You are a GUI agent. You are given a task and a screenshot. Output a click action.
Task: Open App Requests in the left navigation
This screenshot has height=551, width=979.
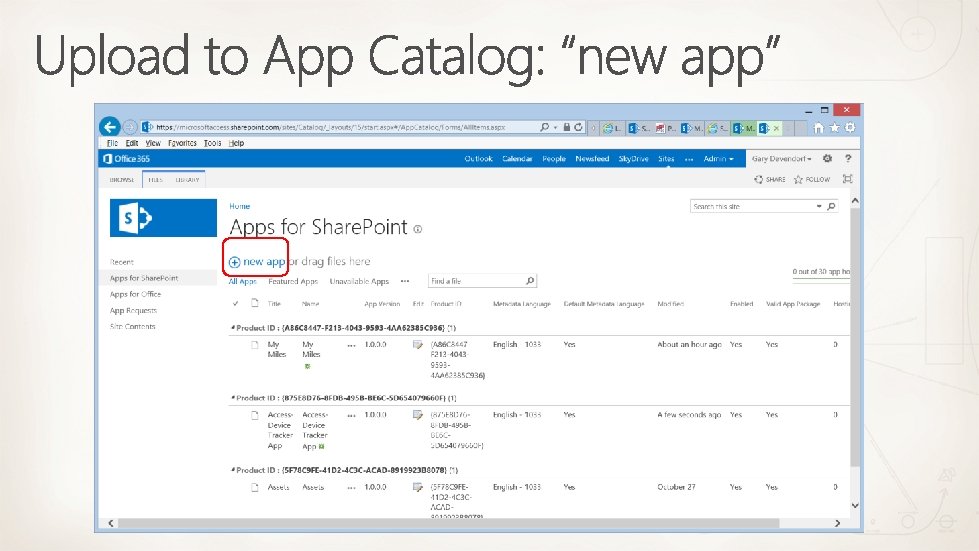(x=133, y=310)
